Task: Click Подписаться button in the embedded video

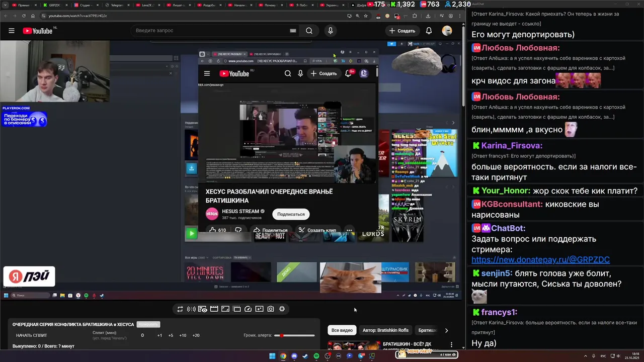Action: pyautogui.click(x=291, y=214)
